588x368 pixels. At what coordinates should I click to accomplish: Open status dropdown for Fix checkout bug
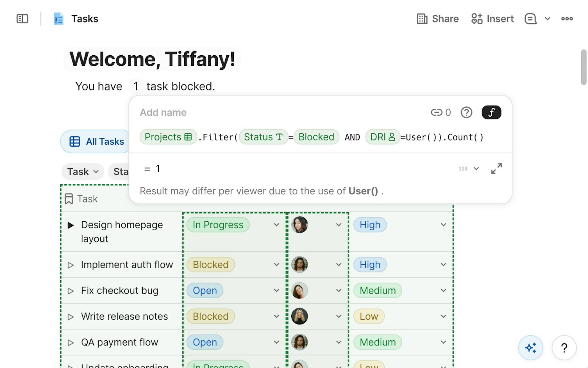pos(276,291)
